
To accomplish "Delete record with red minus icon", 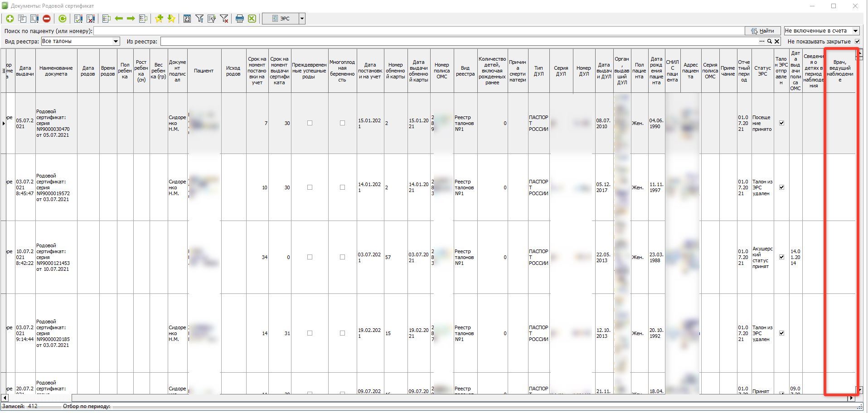I will 46,19.
